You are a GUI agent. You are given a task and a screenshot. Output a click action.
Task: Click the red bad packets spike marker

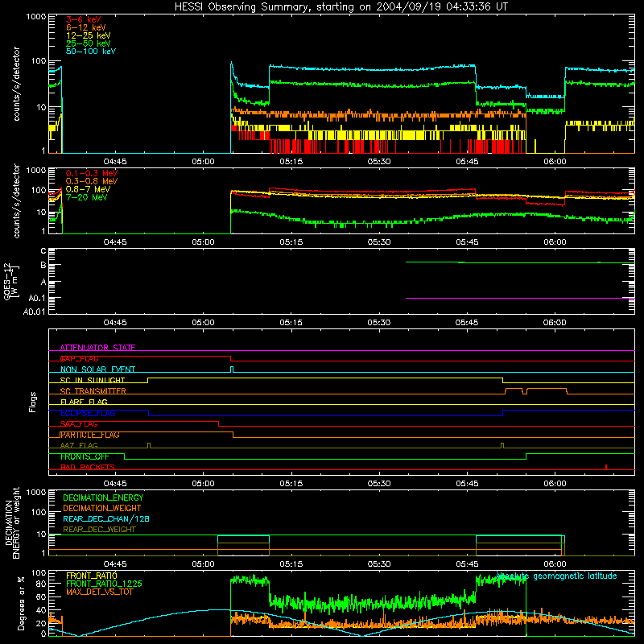(606, 467)
